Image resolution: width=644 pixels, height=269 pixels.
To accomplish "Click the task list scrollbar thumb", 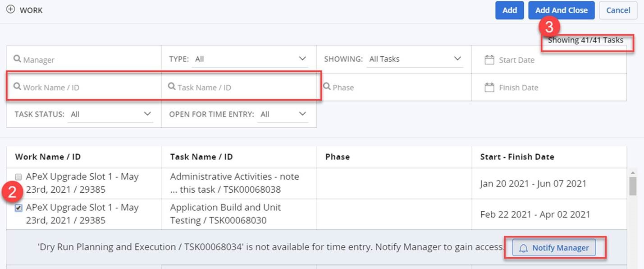I will click(633, 186).
